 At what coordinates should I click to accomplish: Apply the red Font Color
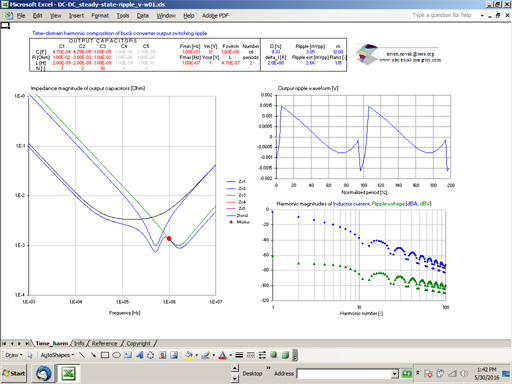[x=222, y=355]
